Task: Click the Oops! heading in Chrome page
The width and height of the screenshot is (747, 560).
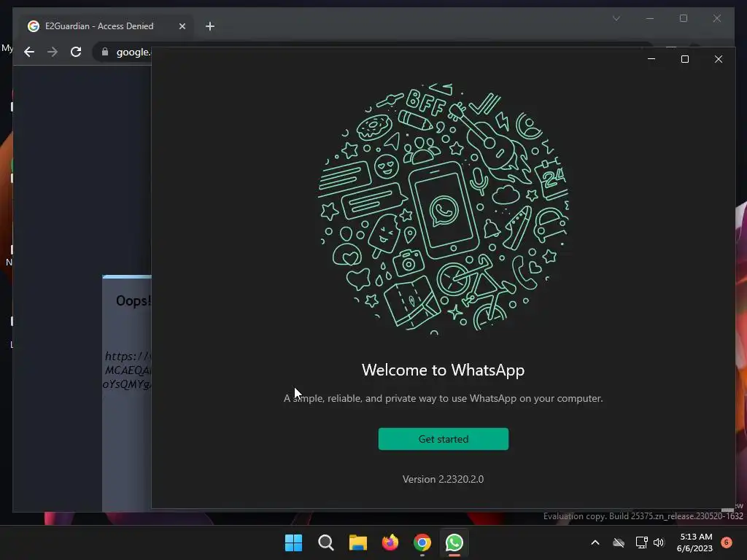Action: coord(133,300)
